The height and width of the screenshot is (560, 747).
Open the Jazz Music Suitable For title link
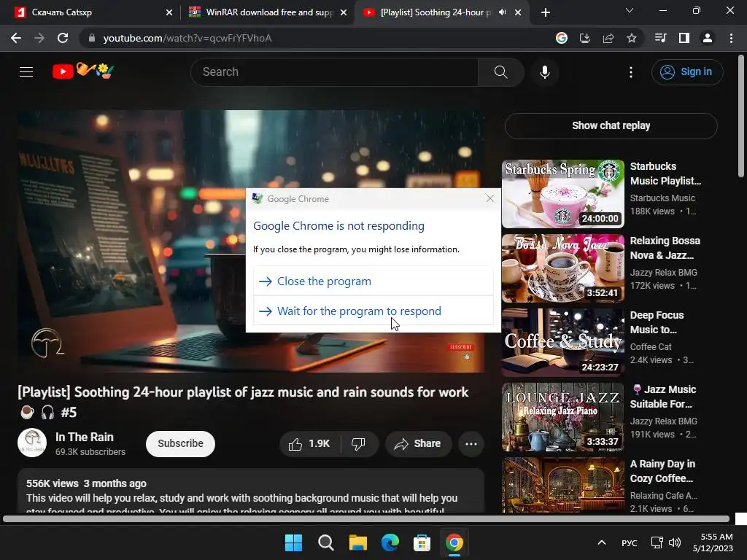click(663, 397)
